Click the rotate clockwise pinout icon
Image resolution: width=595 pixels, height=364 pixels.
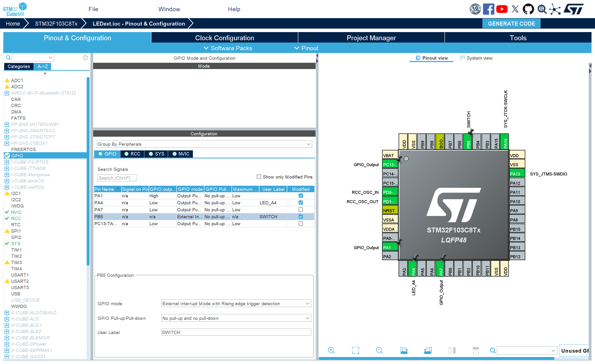point(403,350)
